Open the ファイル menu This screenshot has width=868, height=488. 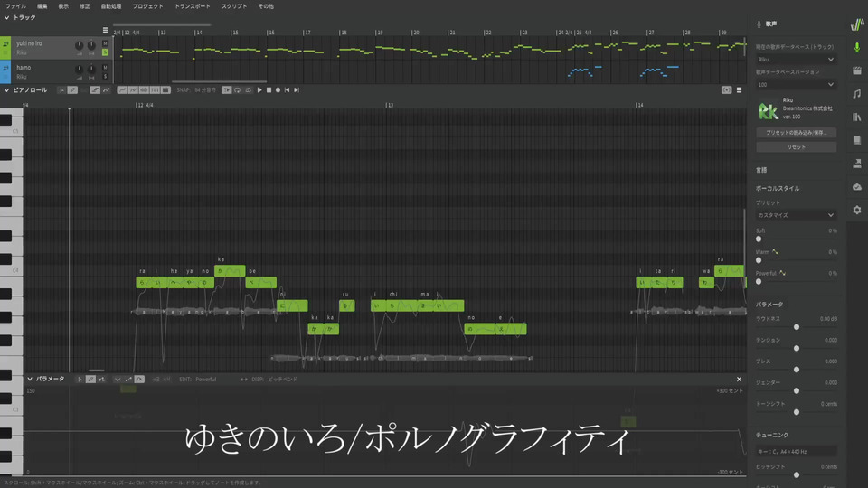point(16,6)
